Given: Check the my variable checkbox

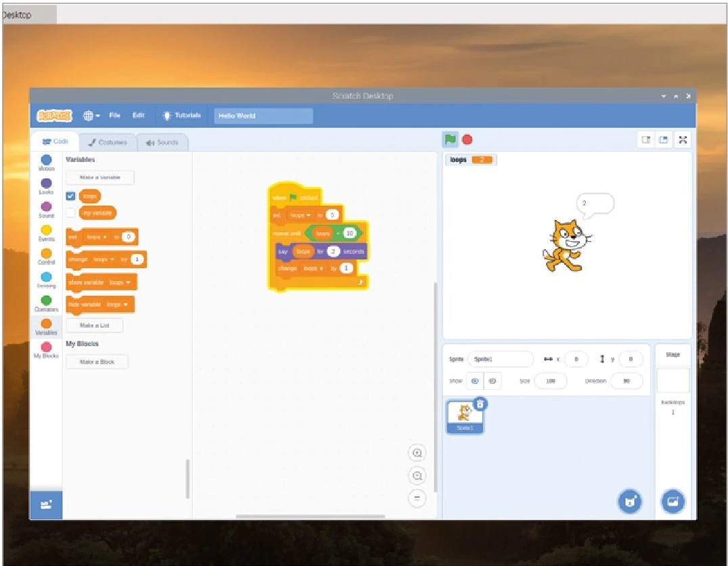Looking at the screenshot, I should coord(71,213).
